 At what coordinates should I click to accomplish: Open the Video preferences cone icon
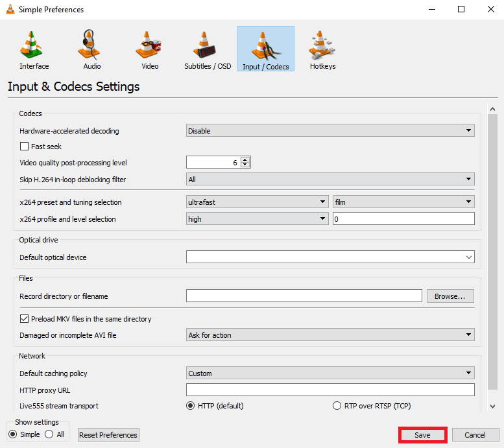point(147,45)
